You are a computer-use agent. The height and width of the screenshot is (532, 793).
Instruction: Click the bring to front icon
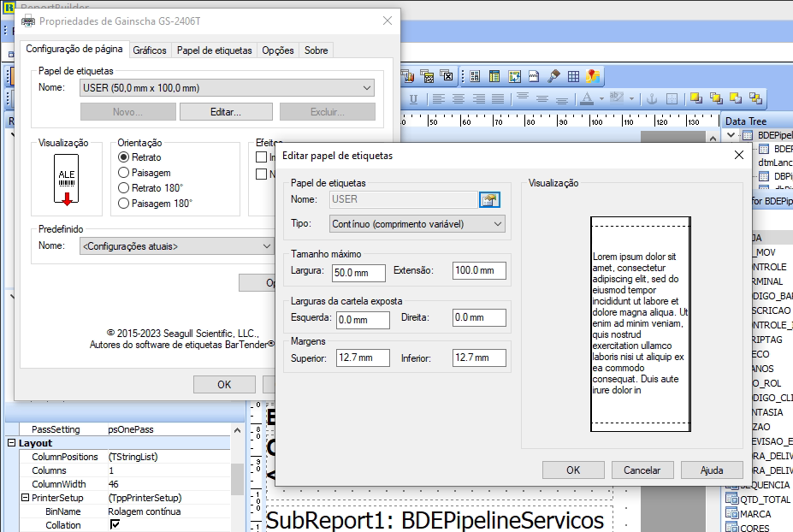coord(696,98)
